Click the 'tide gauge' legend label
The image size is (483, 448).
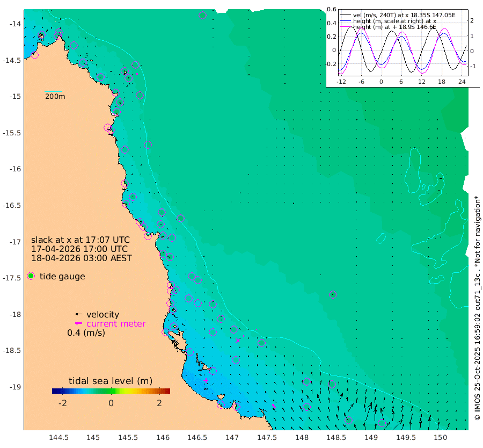point(62,277)
